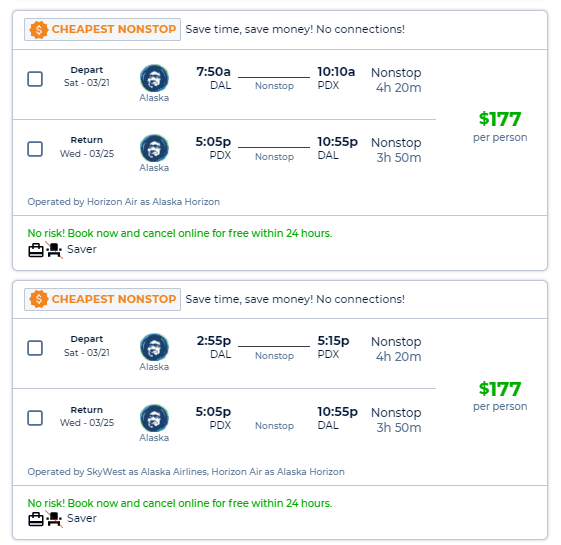This screenshot has width=561, height=545.
Task: Click no-seat-selection icon in first listing
Action: pyautogui.click(x=54, y=250)
